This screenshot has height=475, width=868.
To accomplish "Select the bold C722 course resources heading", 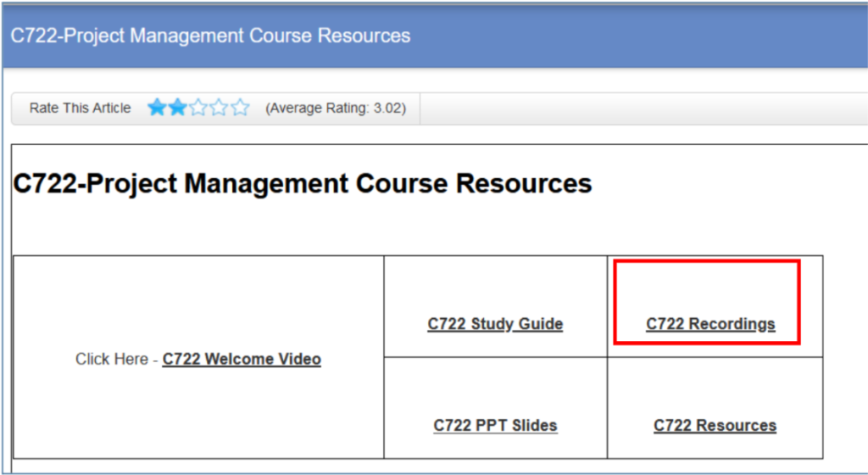I will (x=303, y=183).
